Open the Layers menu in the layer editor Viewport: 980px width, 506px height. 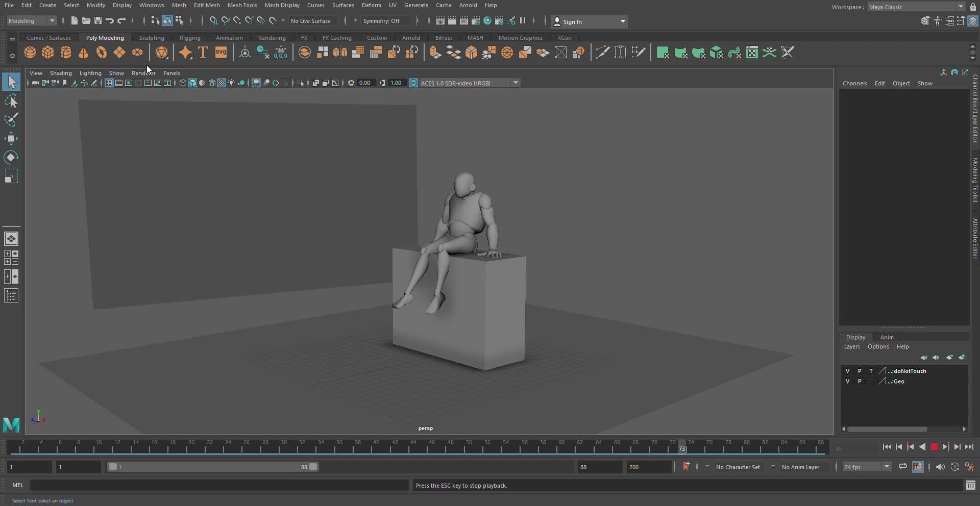(x=852, y=346)
